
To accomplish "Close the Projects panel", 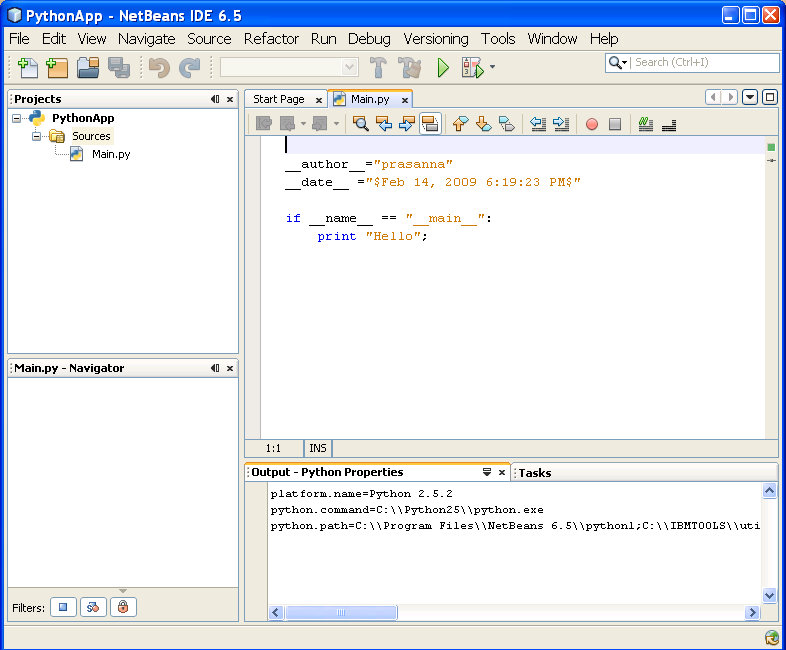I will click(230, 99).
